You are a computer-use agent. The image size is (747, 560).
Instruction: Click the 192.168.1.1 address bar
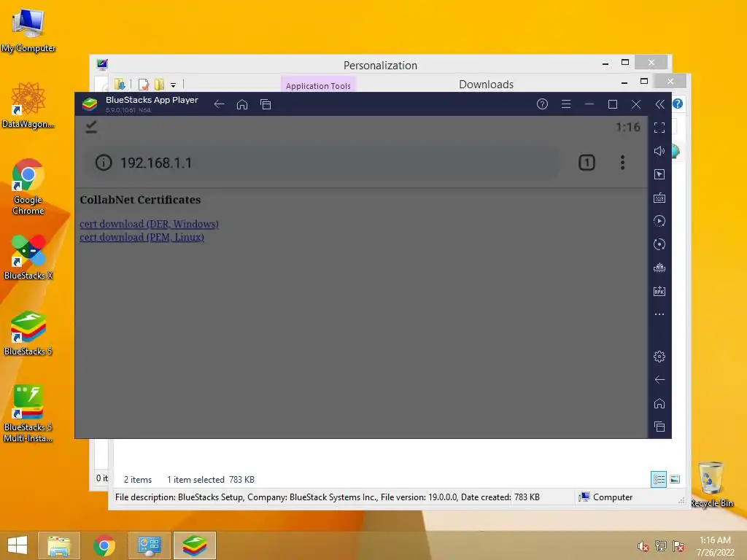point(322,163)
